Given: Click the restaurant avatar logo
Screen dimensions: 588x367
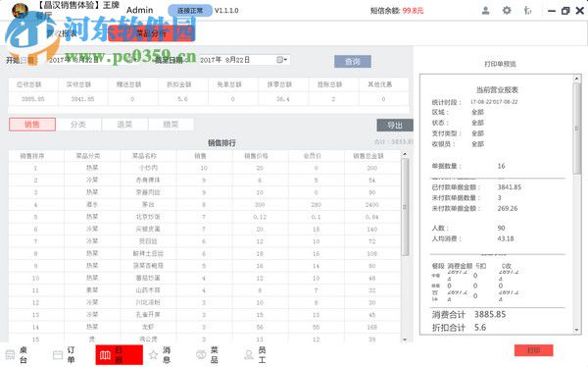Looking at the screenshot, I should click(21, 11).
